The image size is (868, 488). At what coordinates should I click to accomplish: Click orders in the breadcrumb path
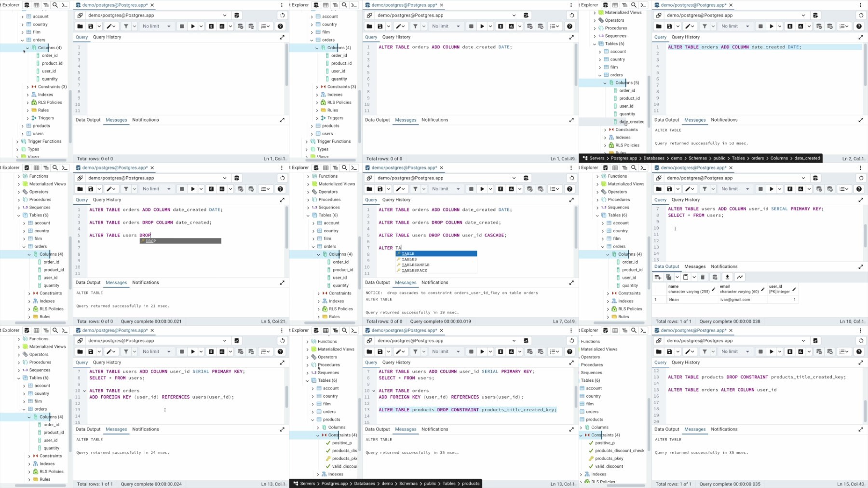[758, 158]
